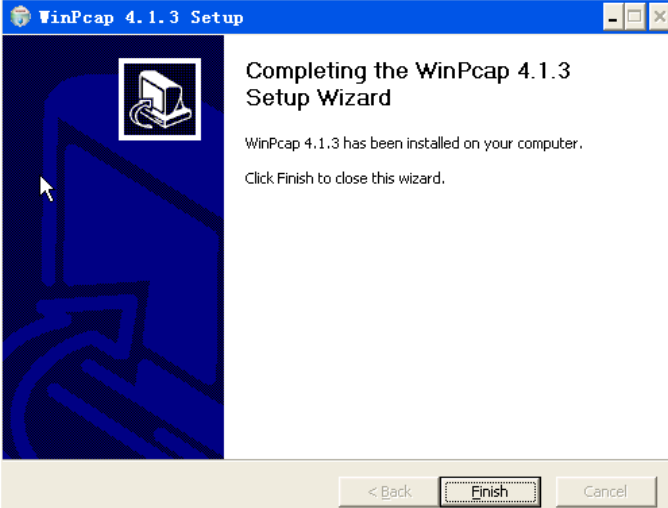Click the gray button bar left of Back

(170, 486)
